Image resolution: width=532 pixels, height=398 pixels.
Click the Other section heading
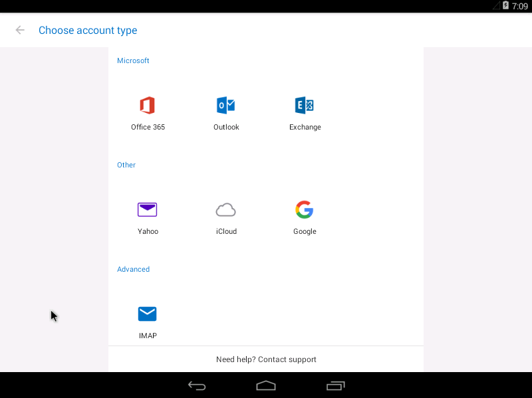(x=126, y=165)
